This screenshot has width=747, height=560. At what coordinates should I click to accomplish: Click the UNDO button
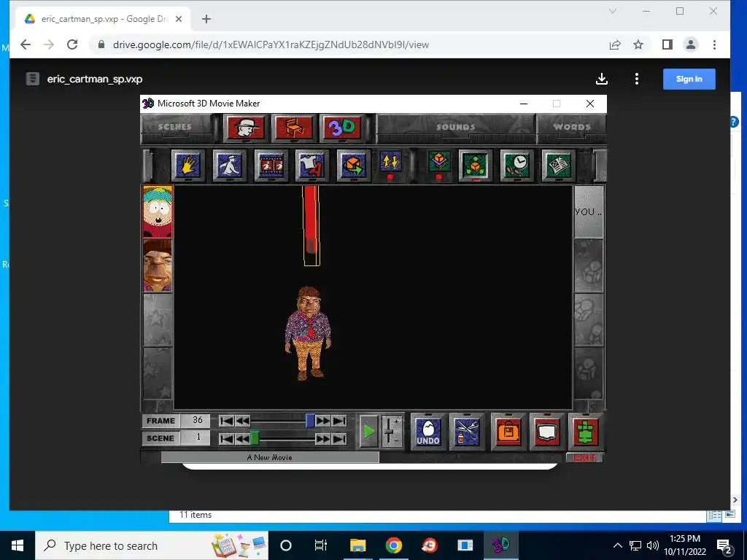pos(427,432)
